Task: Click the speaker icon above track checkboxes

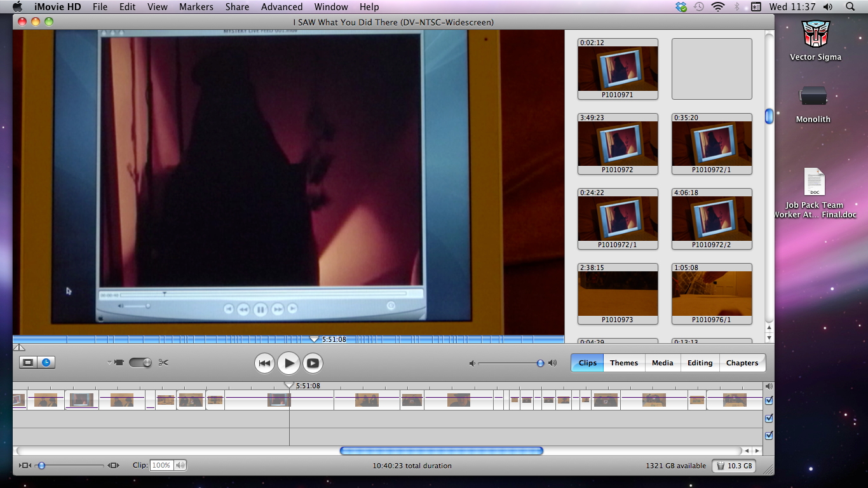Action: [x=769, y=386]
